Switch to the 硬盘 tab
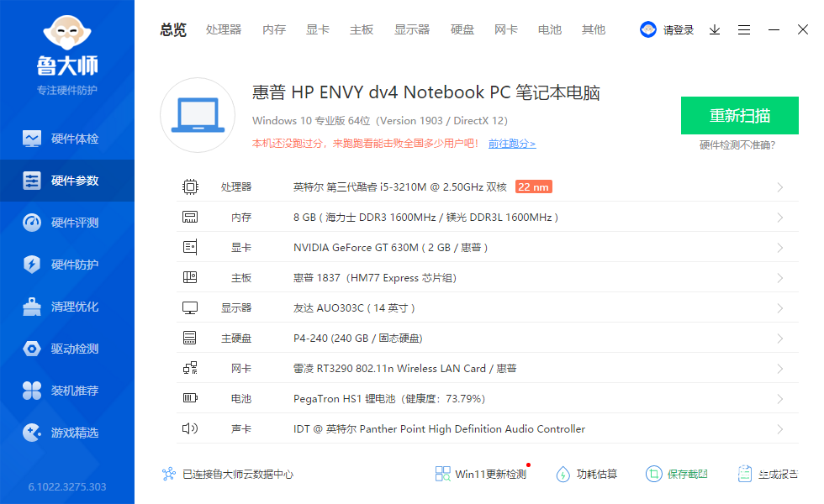 tap(462, 29)
